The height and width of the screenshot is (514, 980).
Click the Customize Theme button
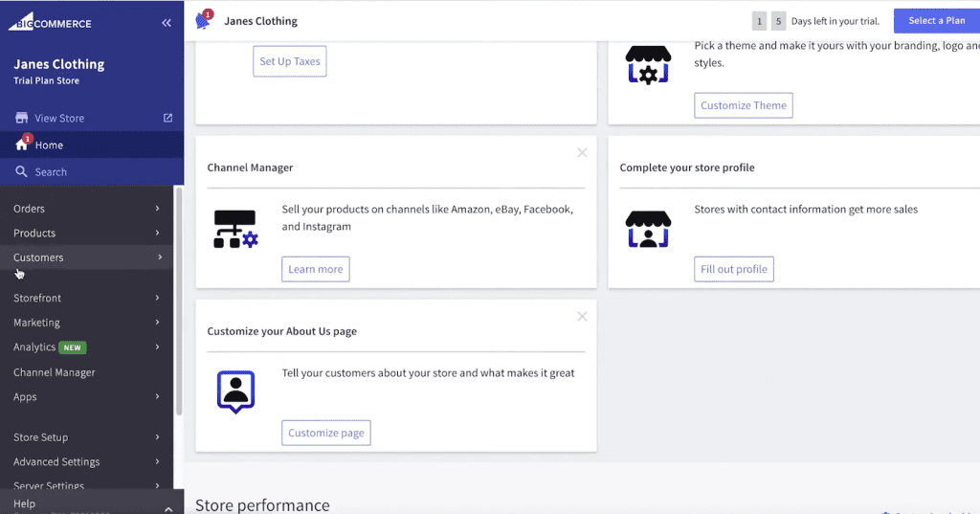click(x=743, y=105)
